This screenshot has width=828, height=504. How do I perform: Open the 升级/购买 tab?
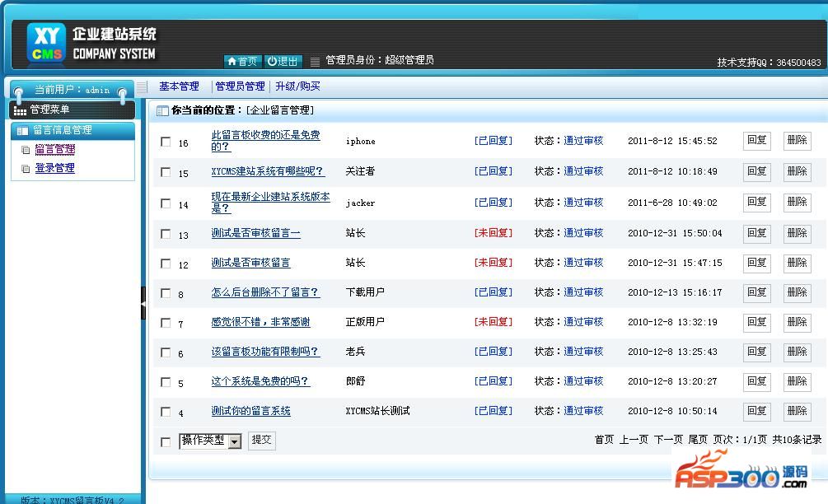point(297,86)
